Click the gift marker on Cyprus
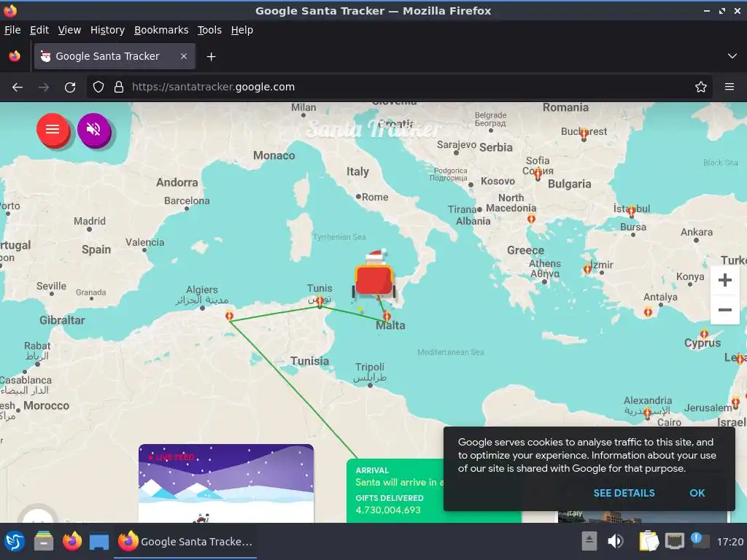The width and height of the screenshot is (747, 560). [x=704, y=334]
